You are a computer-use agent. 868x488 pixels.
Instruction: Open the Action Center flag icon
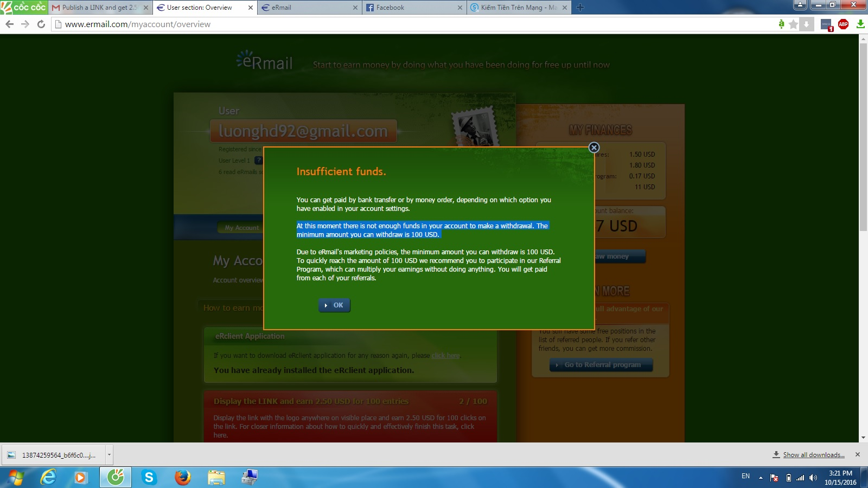[x=774, y=478]
